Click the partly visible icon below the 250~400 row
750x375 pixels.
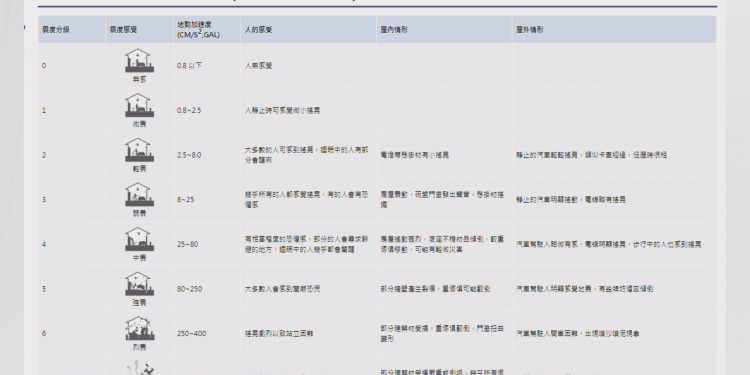(x=140, y=369)
